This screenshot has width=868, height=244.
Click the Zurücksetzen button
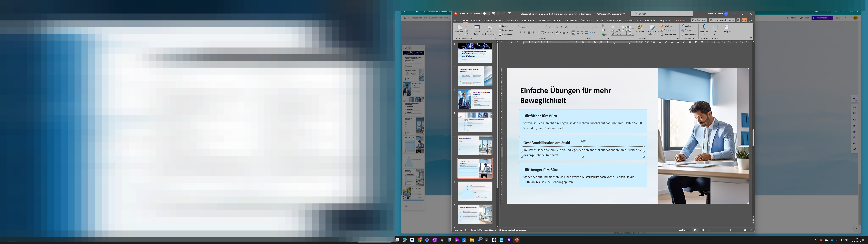click(x=506, y=30)
